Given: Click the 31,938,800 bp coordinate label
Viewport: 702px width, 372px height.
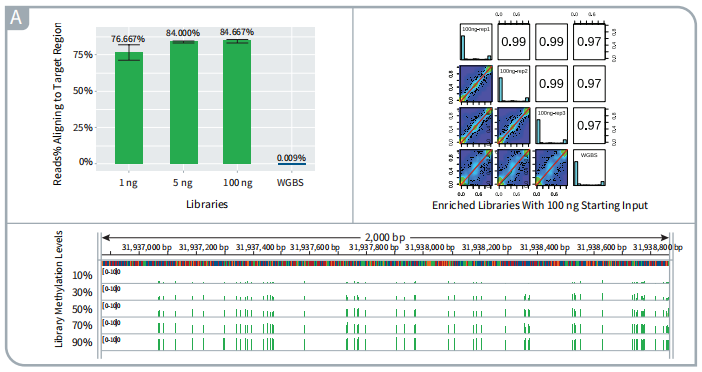Looking at the screenshot, I should [658, 248].
